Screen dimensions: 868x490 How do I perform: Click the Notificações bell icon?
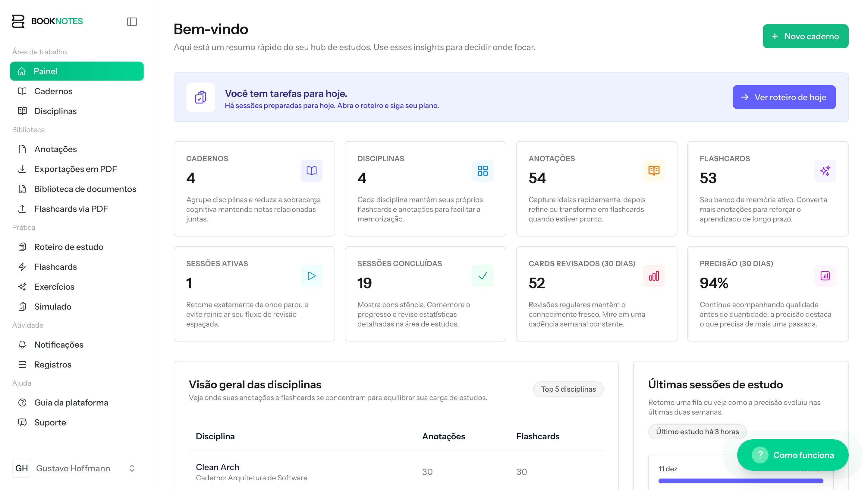pos(22,344)
